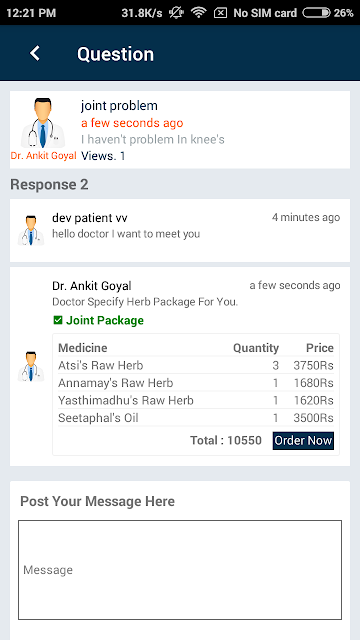Tap the Order Now button

click(x=303, y=441)
